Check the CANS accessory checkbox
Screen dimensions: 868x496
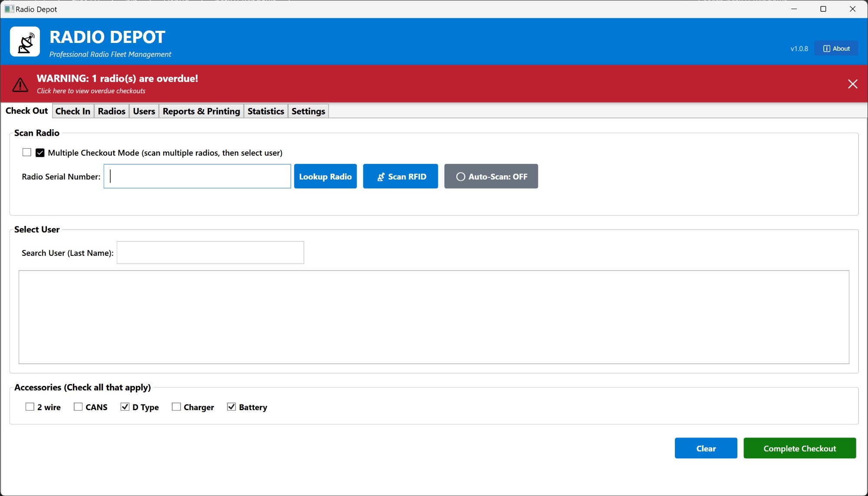click(x=78, y=407)
